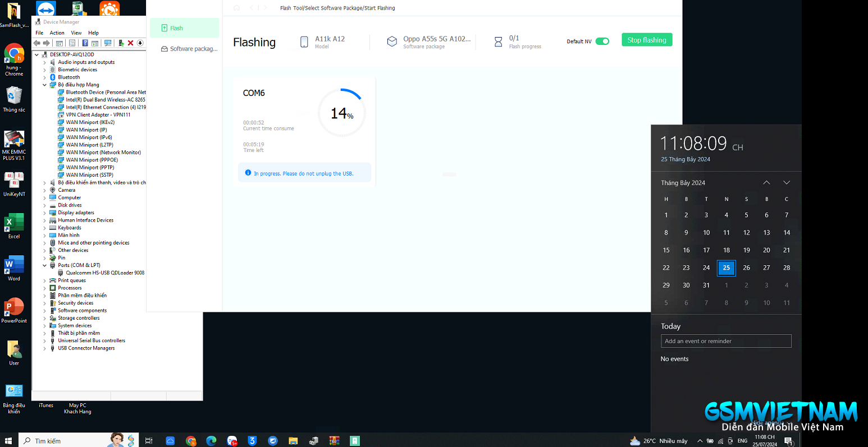The height and width of the screenshot is (447, 868).
Task: Expand the Bluetooth device category
Action: 45,77
